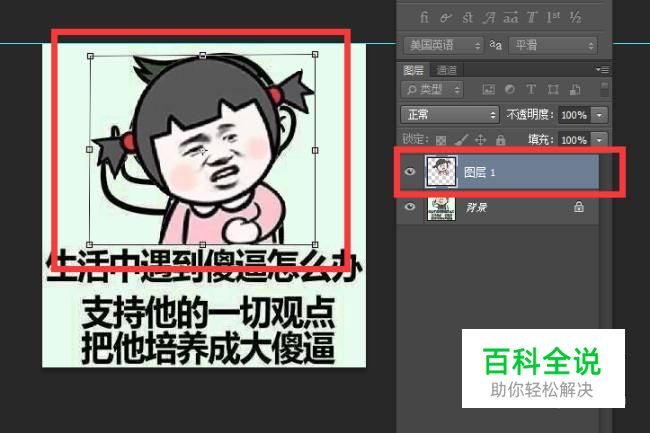Click the top-center transform handle on canvas
The height and width of the screenshot is (433, 650).
coord(203,55)
